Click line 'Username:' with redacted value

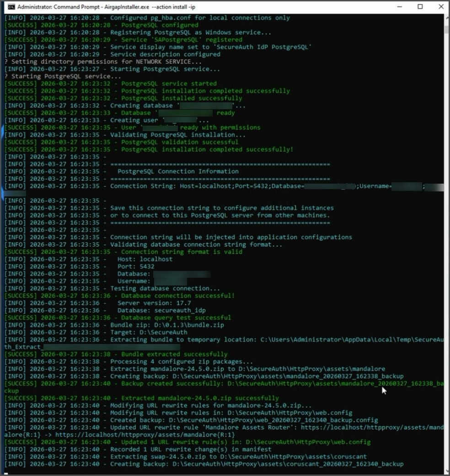(96, 281)
